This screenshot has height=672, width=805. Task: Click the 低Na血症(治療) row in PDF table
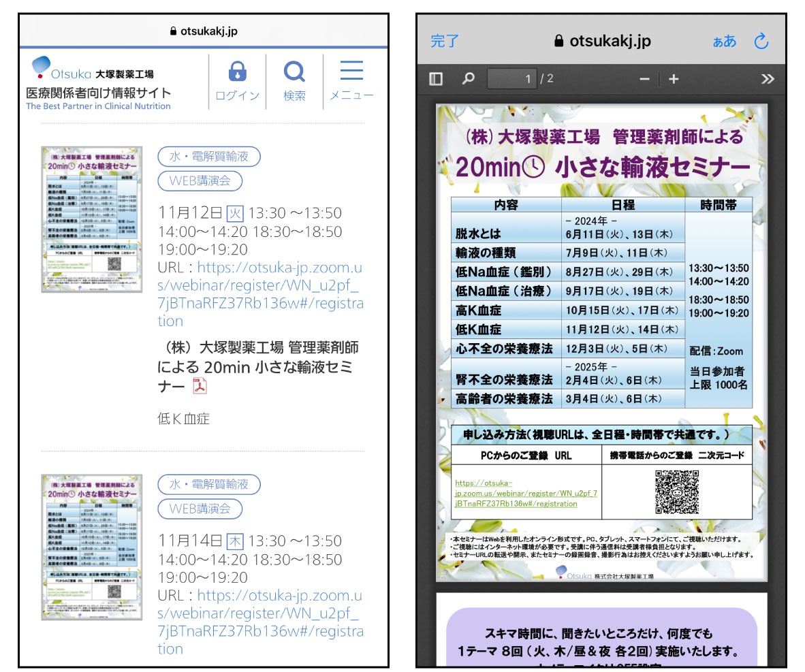(x=568, y=291)
